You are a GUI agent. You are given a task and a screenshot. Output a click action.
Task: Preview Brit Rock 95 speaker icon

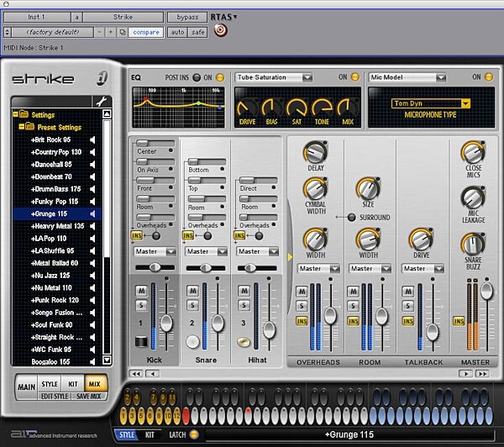pyautogui.click(x=92, y=139)
